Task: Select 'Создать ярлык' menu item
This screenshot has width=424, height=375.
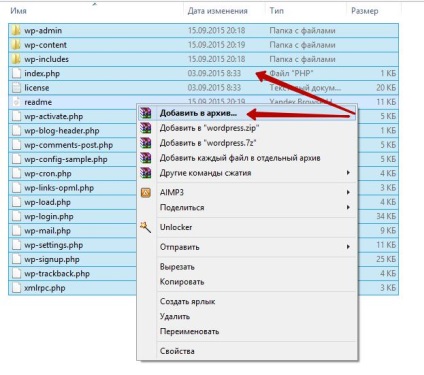Action: click(x=247, y=302)
